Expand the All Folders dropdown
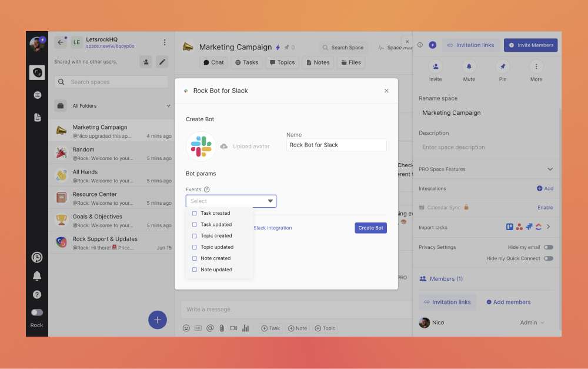The image size is (588, 369). tap(168, 106)
